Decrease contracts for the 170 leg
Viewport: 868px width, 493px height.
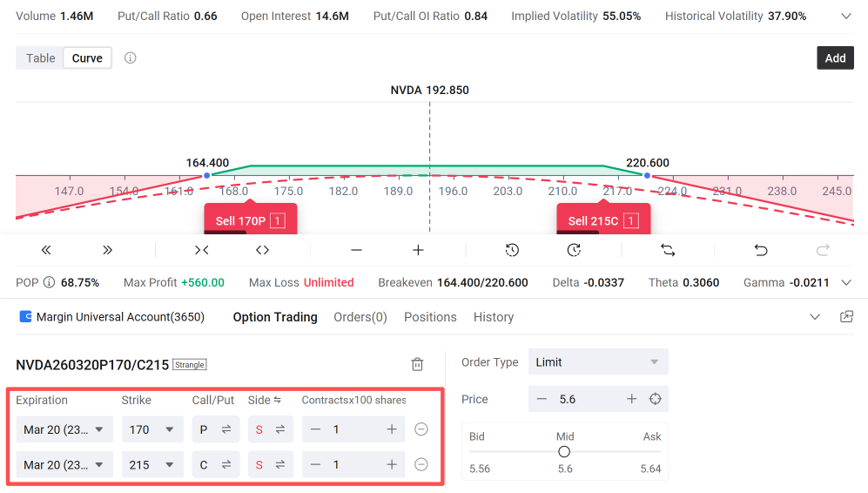coord(315,429)
